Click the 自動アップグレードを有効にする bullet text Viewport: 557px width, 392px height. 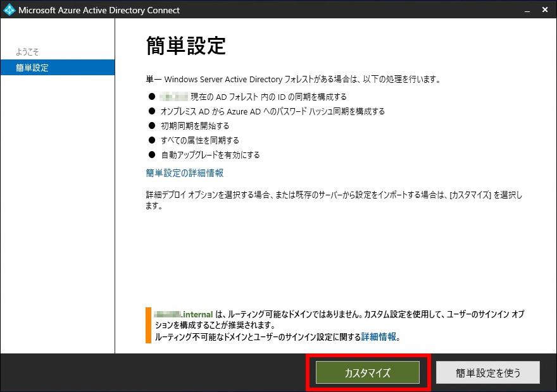(210, 155)
